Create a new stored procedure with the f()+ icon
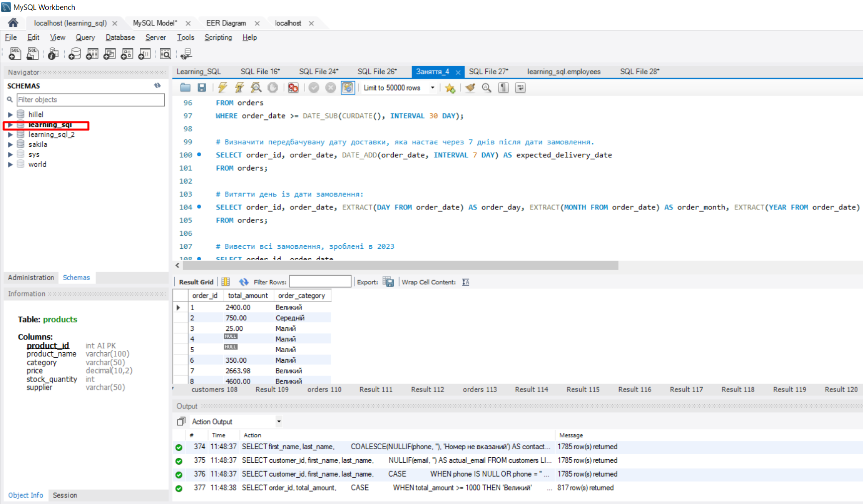This screenshot has width=863, height=504. (145, 54)
